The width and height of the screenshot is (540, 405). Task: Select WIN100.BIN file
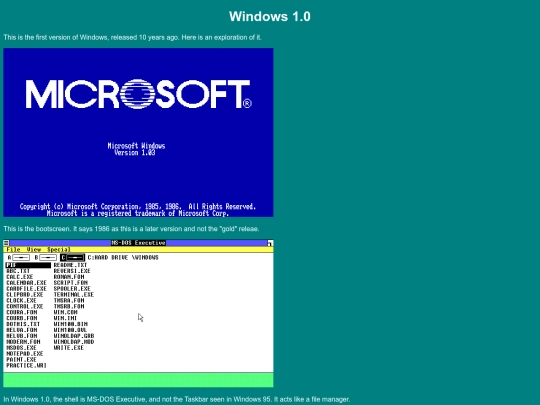coord(71,324)
